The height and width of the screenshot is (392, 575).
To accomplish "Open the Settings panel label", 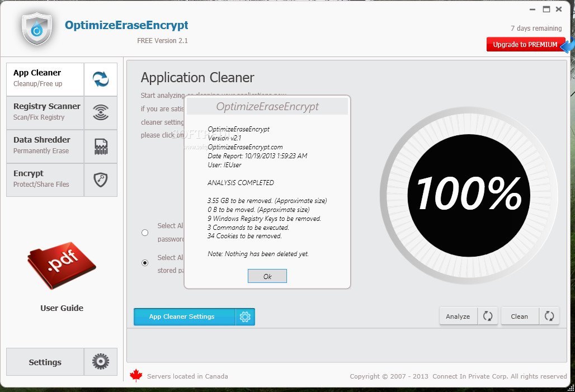I will click(x=45, y=362).
